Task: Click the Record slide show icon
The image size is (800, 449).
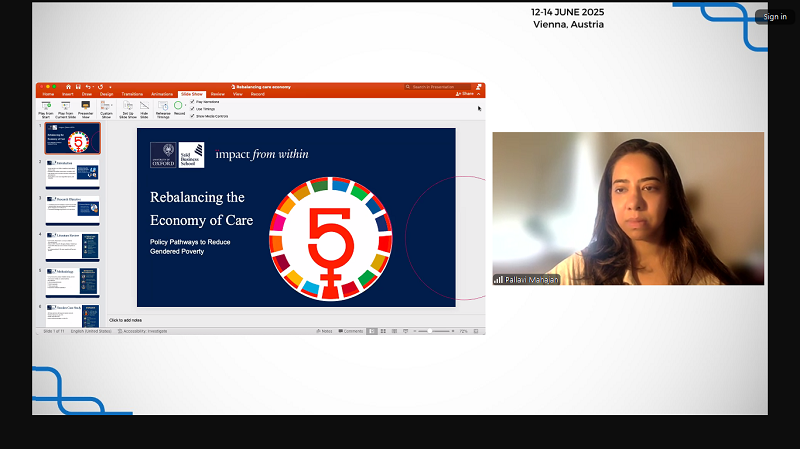Action: coord(178,105)
